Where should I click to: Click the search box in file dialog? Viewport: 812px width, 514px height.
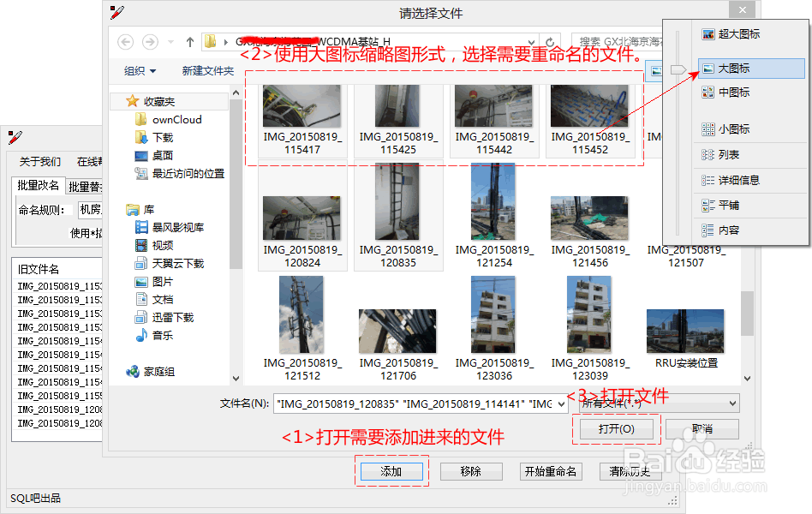(616, 41)
